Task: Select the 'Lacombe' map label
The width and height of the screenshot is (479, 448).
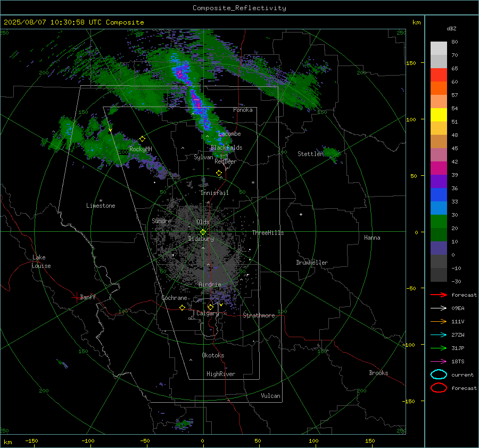Action: pyautogui.click(x=229, y=134)
